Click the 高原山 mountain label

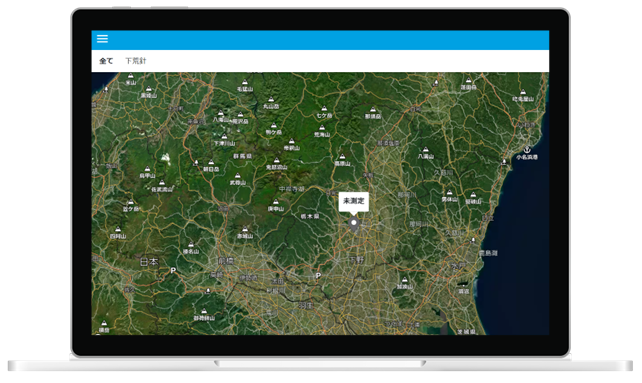(342, 163)
